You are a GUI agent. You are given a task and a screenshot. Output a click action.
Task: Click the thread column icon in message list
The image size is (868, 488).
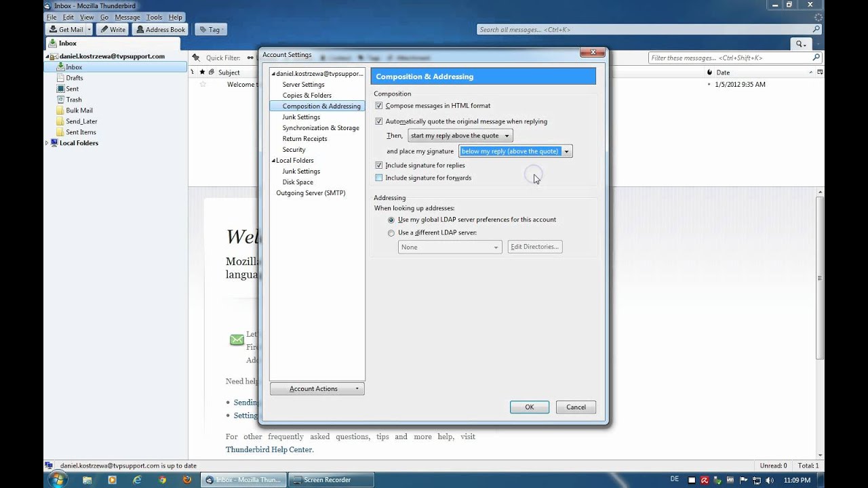[x=193, y=72]
